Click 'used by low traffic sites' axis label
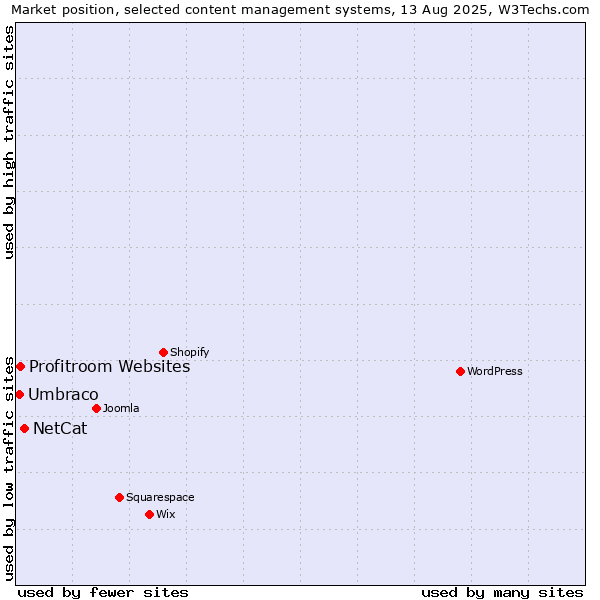Viewport: 600px width, 600px height. pos(9,469)
